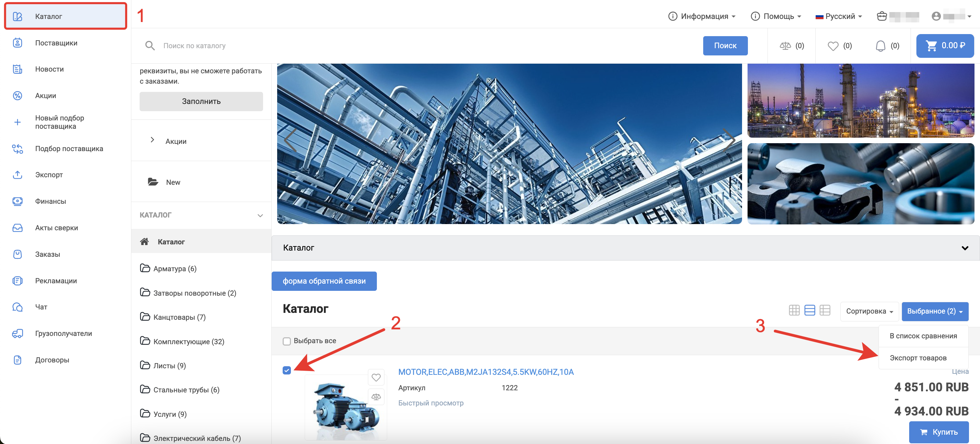Switch to compact table view icon
This screenshot has width=980, height=444.
pyautogui.click(x=825, y=311)
